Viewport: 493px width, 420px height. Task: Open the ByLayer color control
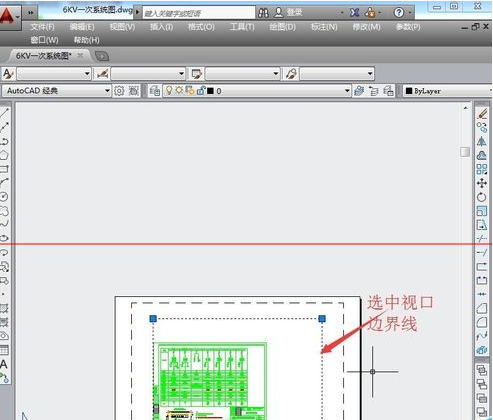click(447, 91)
